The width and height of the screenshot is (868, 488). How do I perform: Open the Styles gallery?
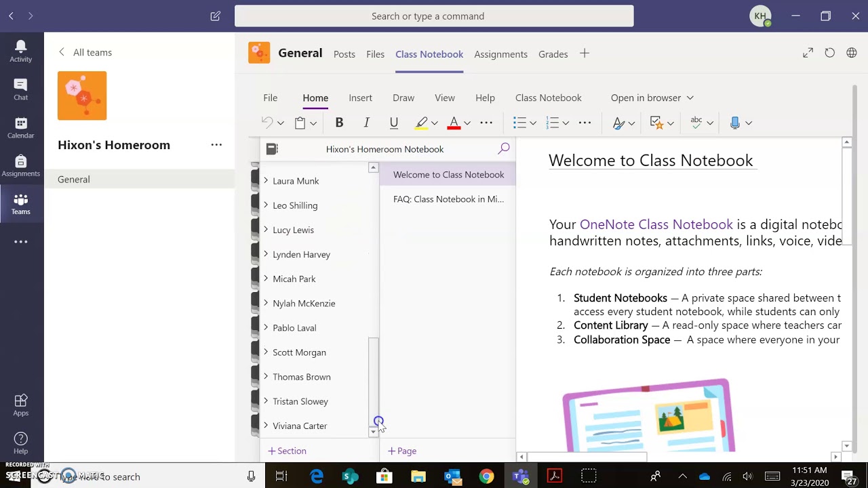point(618,123)
